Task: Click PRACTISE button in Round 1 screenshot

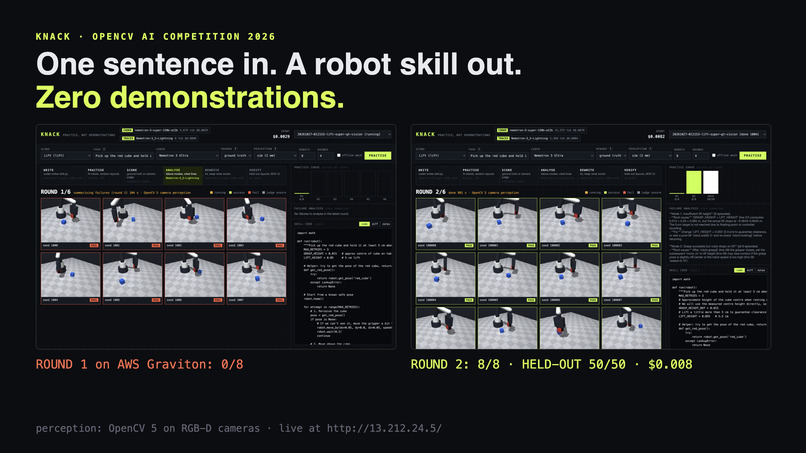Action: point(378,155)
